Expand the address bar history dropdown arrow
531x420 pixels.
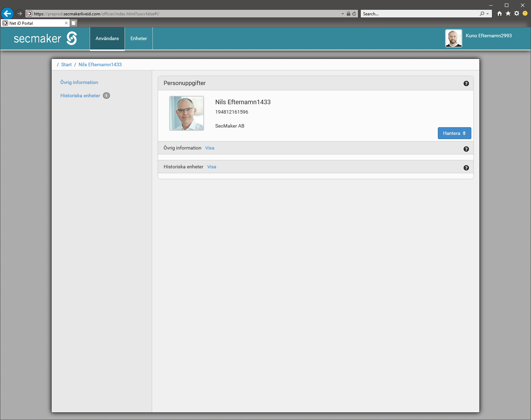343,14
